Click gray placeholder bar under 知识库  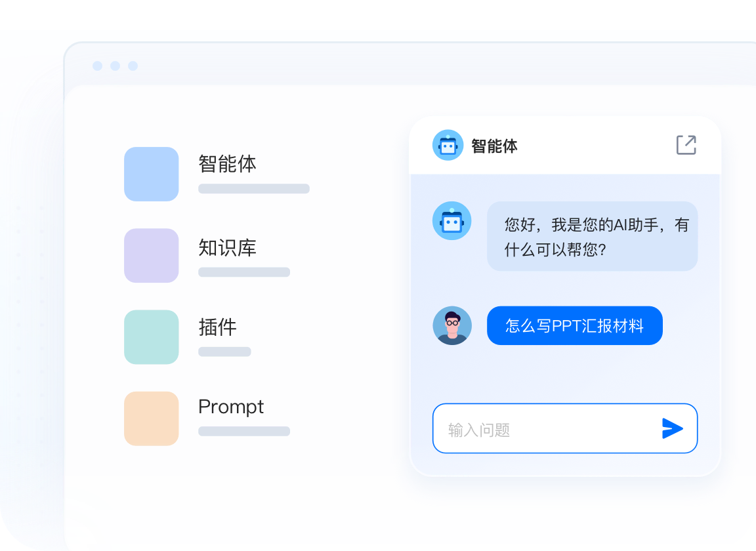coord(244,272)
